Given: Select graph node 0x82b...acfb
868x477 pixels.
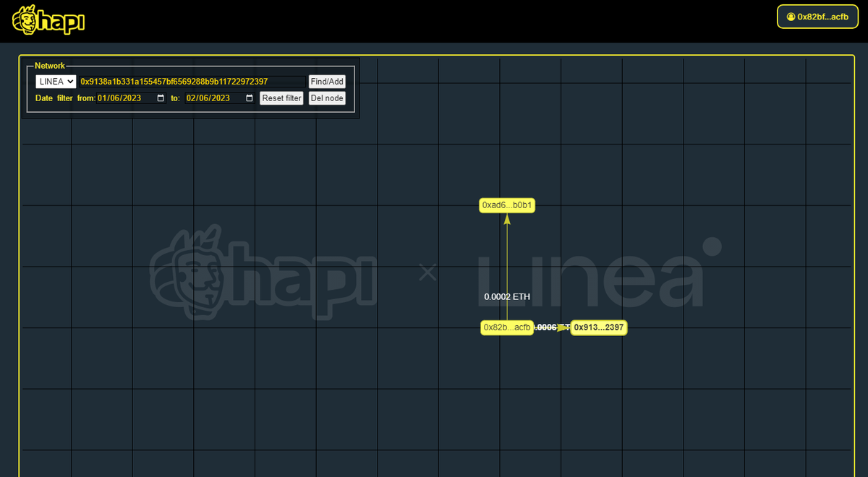Looking at the screenshot, I should [x=507, y=328].
